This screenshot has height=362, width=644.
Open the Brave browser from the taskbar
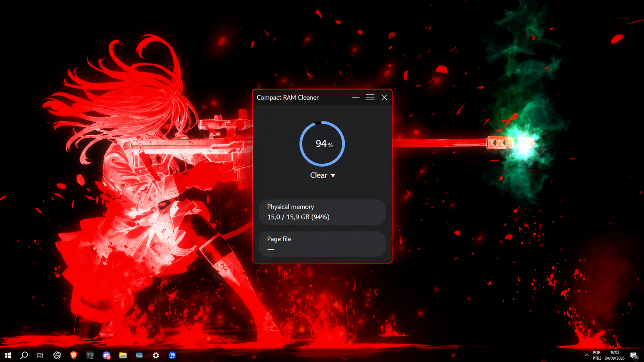coord(74,355)
